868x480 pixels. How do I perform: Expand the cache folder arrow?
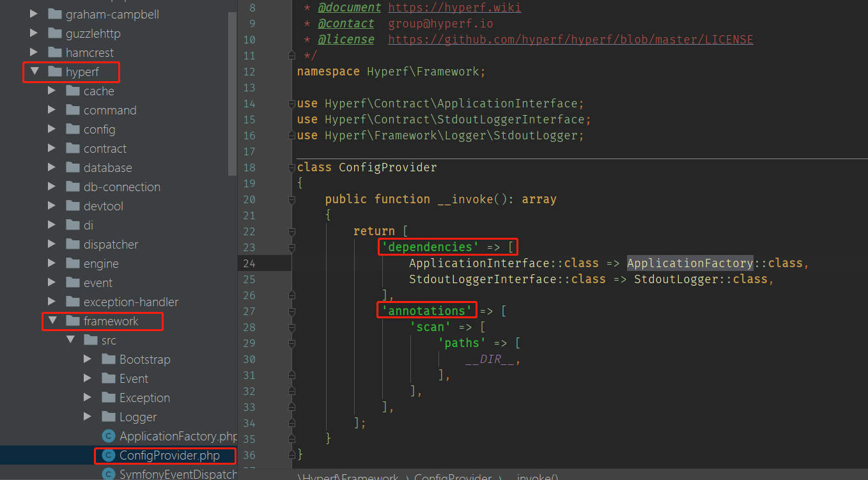point(52,91)
